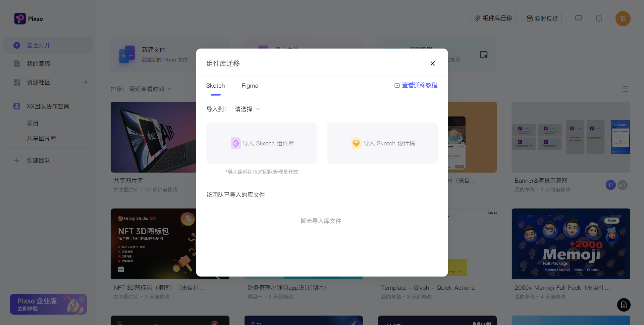Image resolution: width=644 pixels, height=325 pixels.
Task: Open the 导入 Sketch 组件库 importer
Action: [x=261, y=143]
